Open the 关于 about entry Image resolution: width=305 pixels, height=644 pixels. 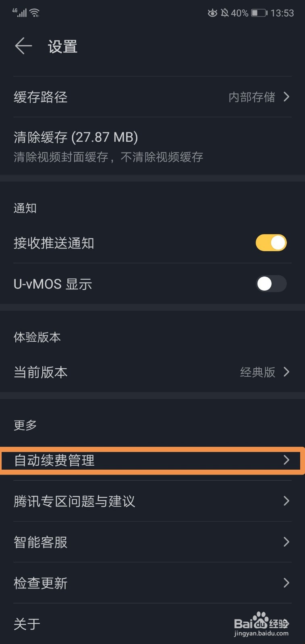(x=27, y=624)
